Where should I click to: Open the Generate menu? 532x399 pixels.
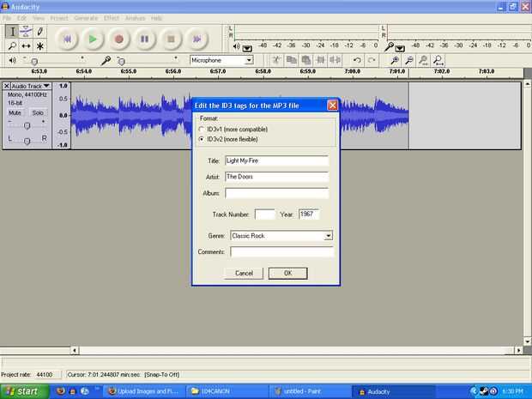tap(86, 18)
